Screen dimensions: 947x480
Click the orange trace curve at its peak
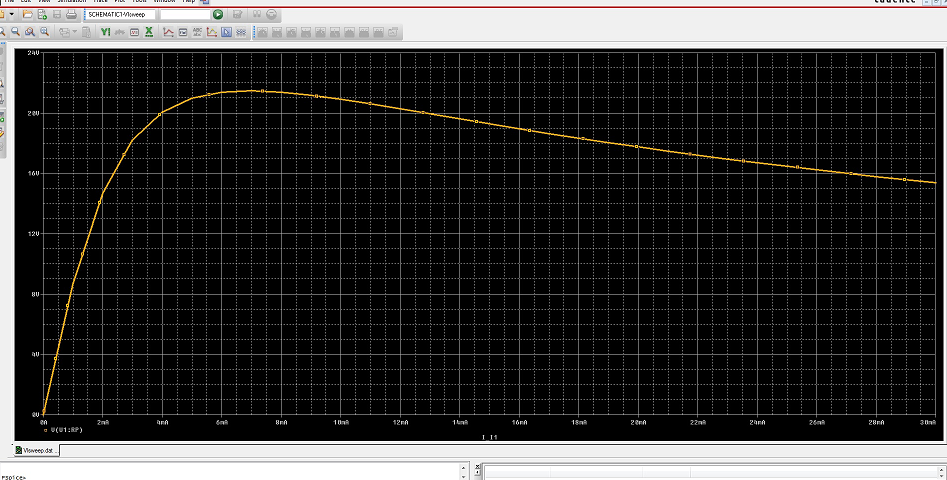tap(252, 91)
